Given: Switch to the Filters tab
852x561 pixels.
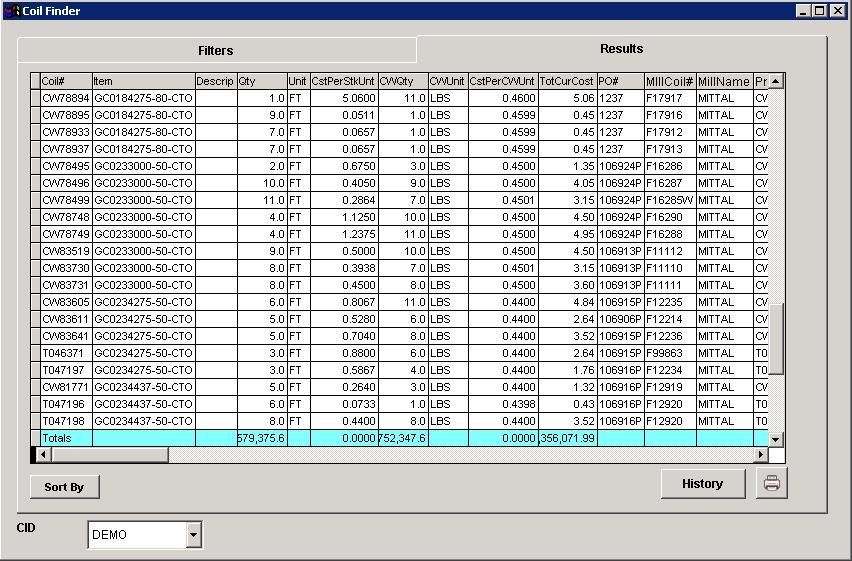Looking at the screenshot, I should tap(216, 50).
